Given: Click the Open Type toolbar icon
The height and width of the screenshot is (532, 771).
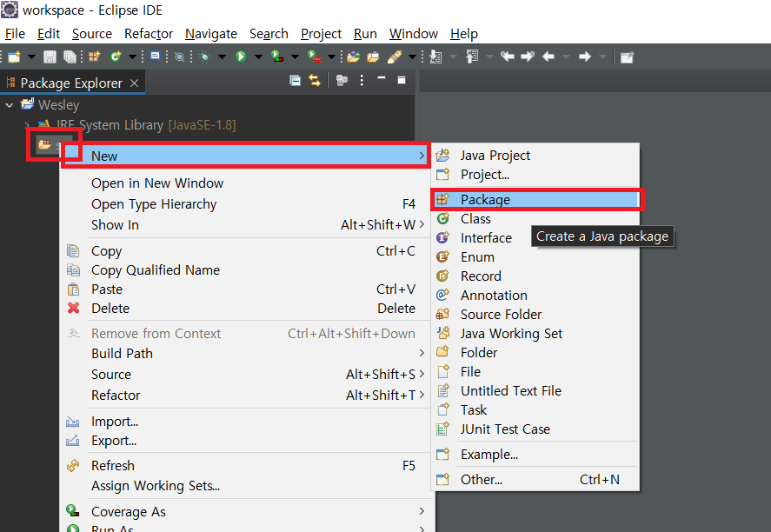Looking at the screenshot, I should point(354,57).
